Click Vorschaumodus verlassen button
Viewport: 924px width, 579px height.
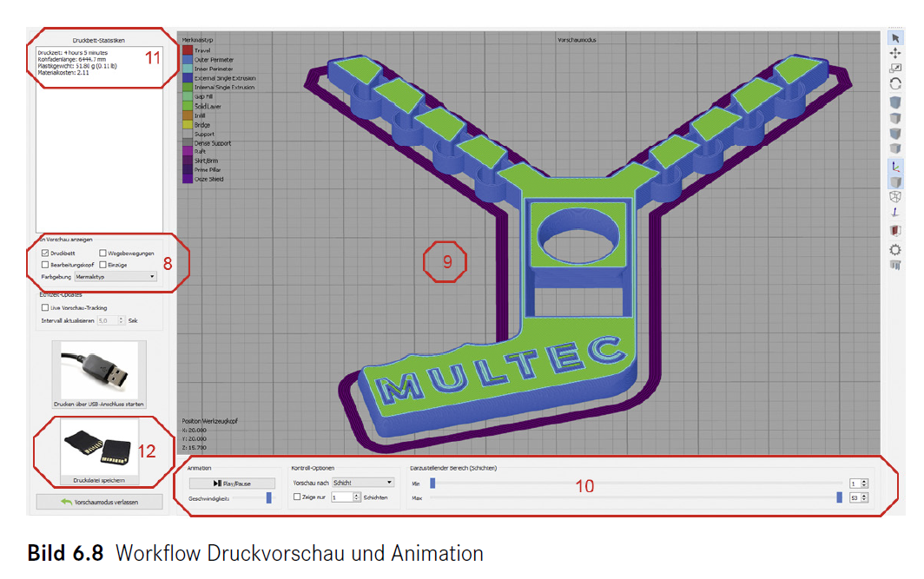99,502
